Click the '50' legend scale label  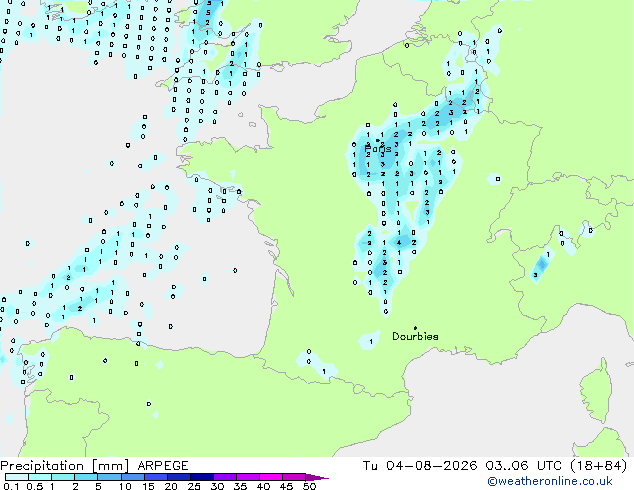(x=309, y=486)
